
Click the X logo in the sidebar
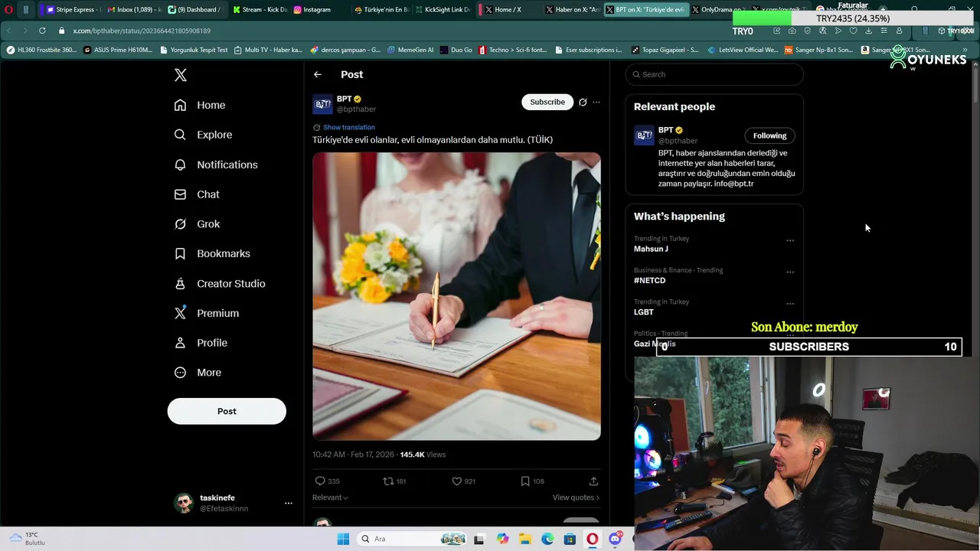[x=181, y=75]
